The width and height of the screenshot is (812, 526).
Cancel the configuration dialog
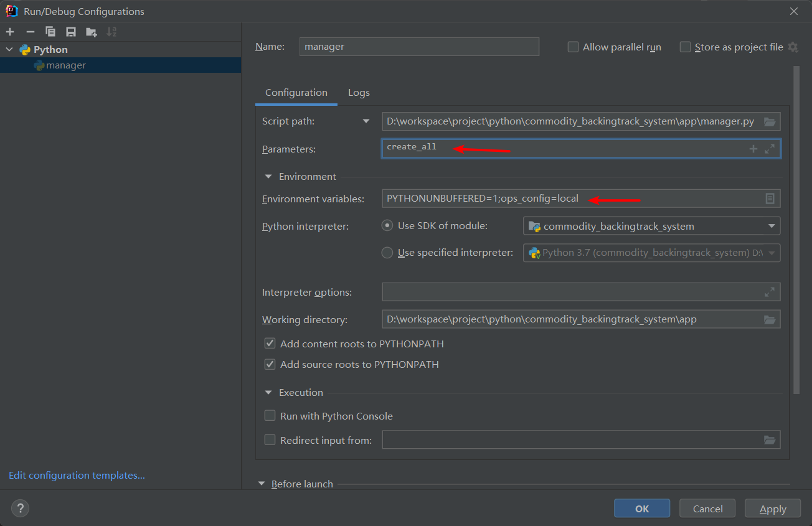[x=707, y=509]
